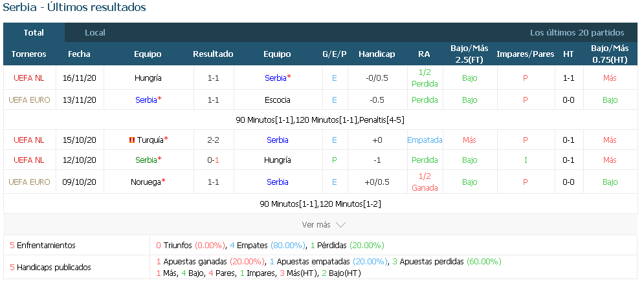Switch to the Local tab

click(x=95, y=33)
